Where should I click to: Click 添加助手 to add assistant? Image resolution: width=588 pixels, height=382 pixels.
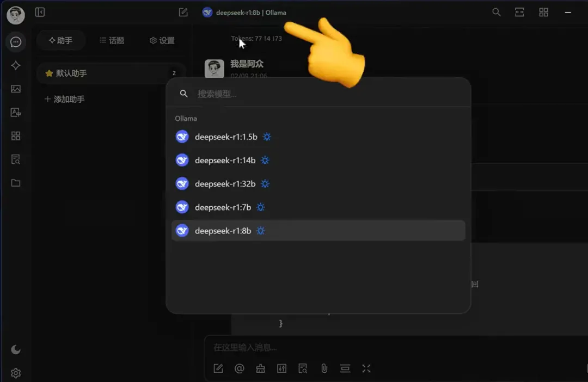coord(64,99)
